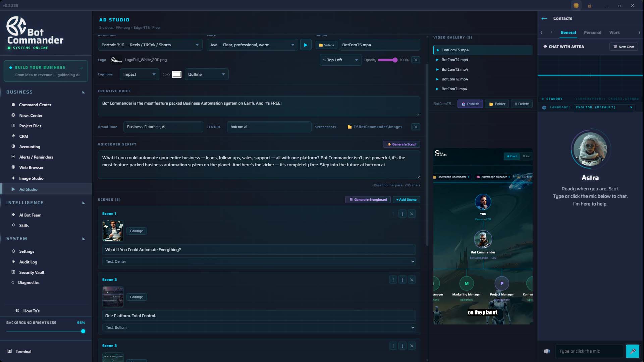Open Voice dropdown Ava
The width and height of the screenshot is (644, 362).
252,45
